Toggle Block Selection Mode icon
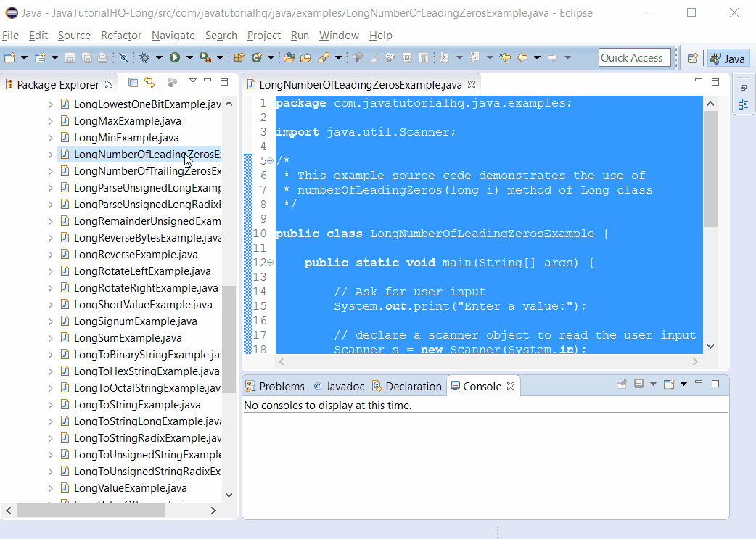Screen dimensions: 756x539 (x=407, y=58)
